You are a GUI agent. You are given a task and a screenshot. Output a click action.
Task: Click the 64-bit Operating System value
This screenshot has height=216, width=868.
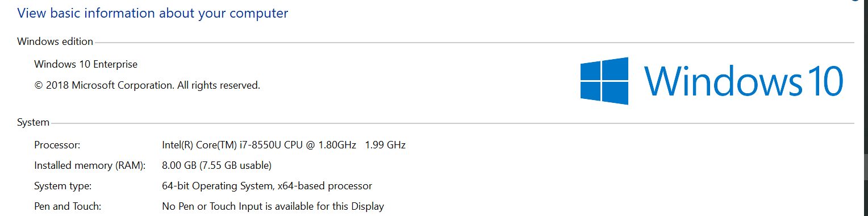[267, 186]
